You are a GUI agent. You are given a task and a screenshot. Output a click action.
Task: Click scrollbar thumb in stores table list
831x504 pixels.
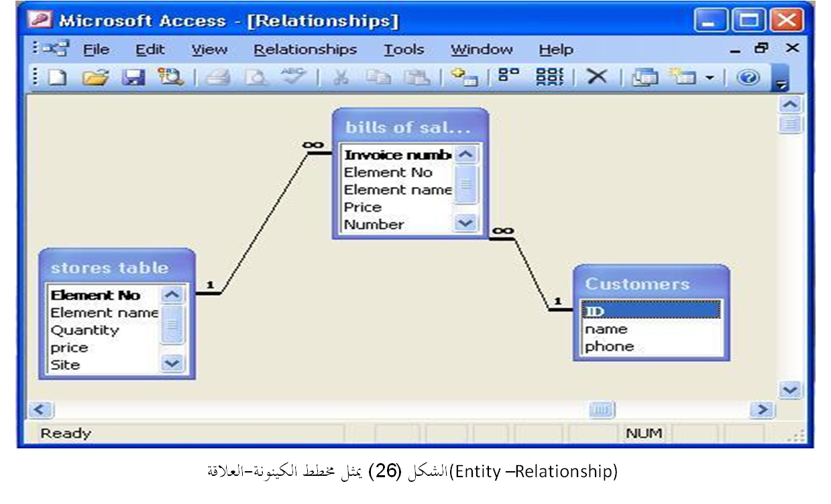click(172, 325)
